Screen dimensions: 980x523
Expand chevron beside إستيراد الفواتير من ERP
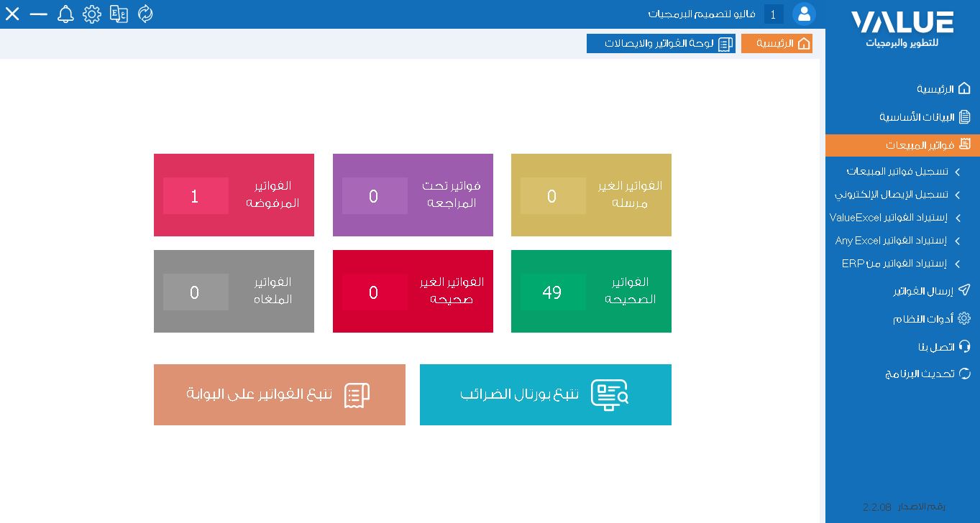point(957,264)
